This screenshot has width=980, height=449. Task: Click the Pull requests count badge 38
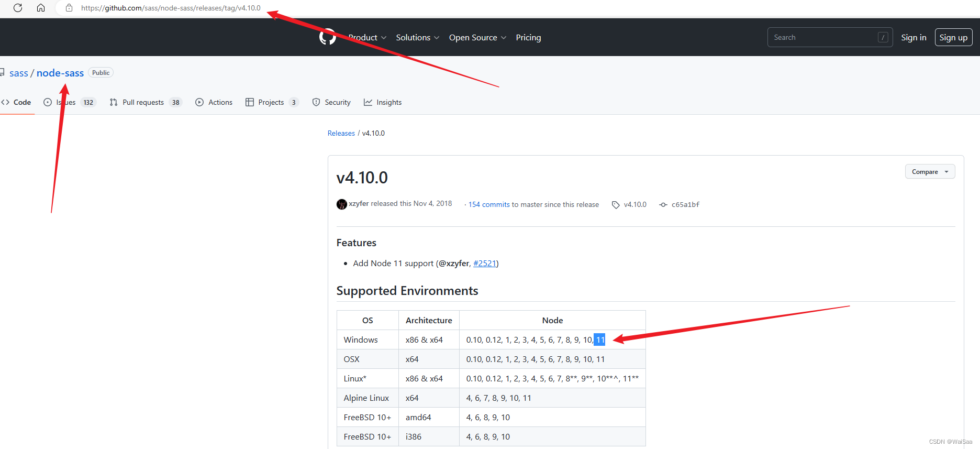[x=176, y=102]
